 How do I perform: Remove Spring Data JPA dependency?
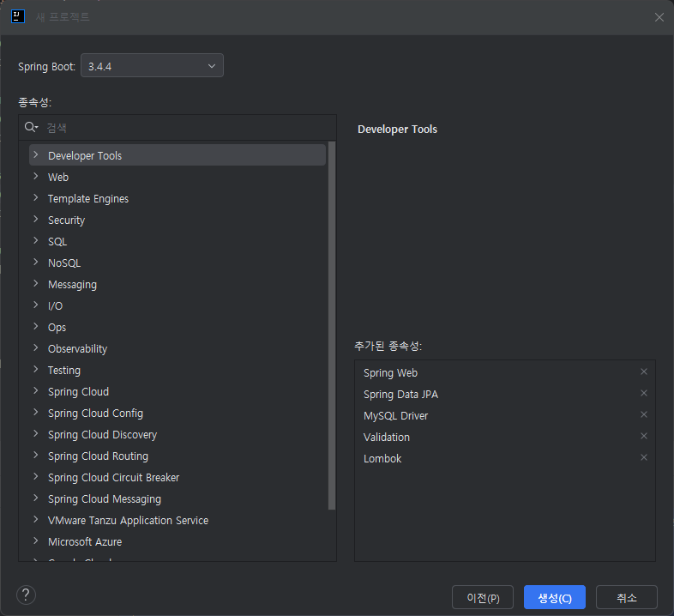pyautogui.click(x=643, y=393)
